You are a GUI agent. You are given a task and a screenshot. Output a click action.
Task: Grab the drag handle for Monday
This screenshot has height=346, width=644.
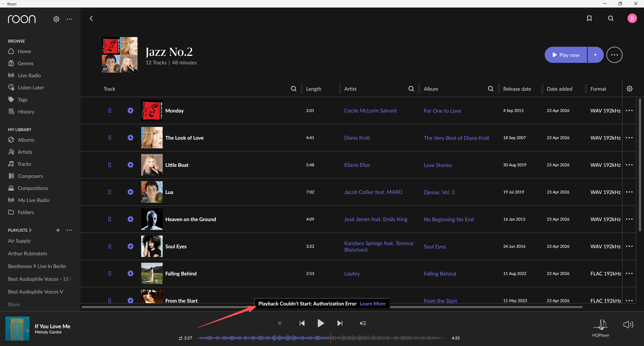tap(110, 110)
